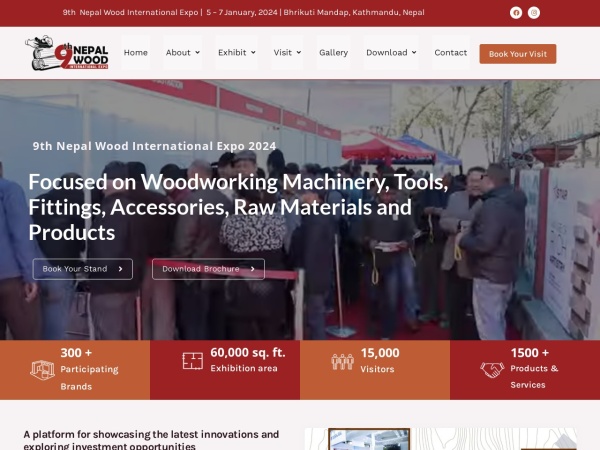Click the Book Your Visit button
This screenshot has height=450, width=600.
click(518, 54)
